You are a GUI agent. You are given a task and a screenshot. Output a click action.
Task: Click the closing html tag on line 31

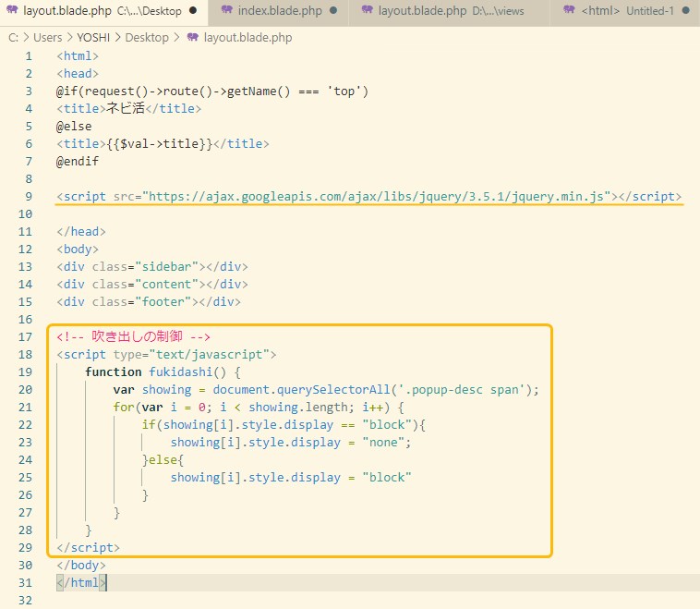click(x=81, y=583)
